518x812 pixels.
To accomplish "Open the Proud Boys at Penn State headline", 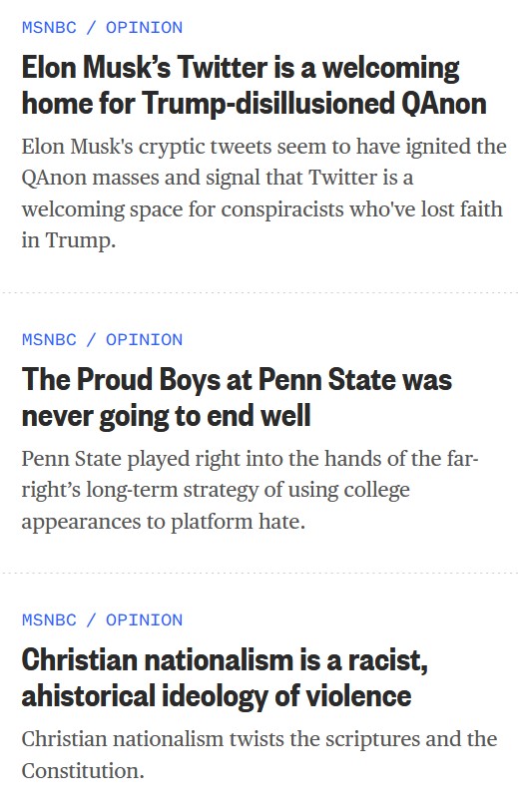I will [237, 398].
